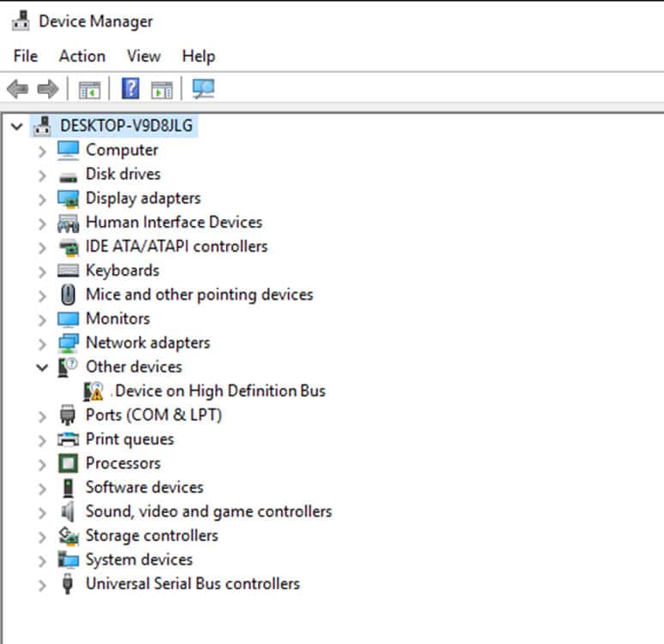
Task: Click the Back arrow toolbar icon
Action: 17,88
